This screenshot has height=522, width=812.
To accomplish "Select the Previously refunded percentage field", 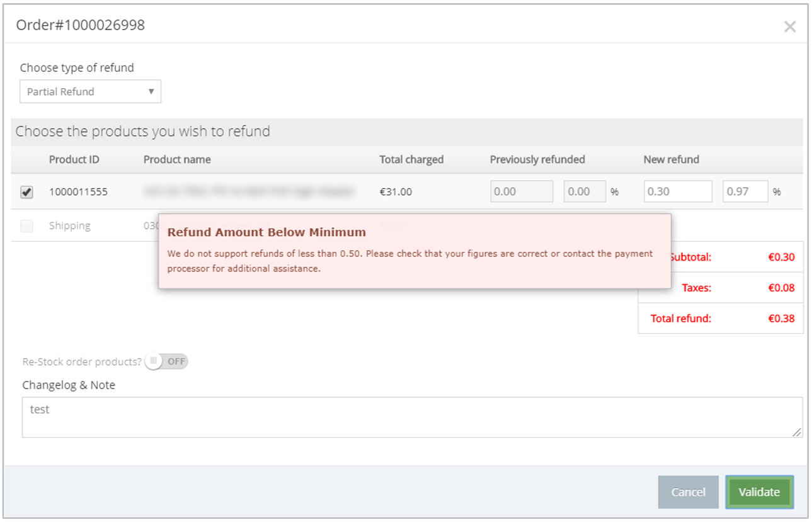I will click(585, 191).
